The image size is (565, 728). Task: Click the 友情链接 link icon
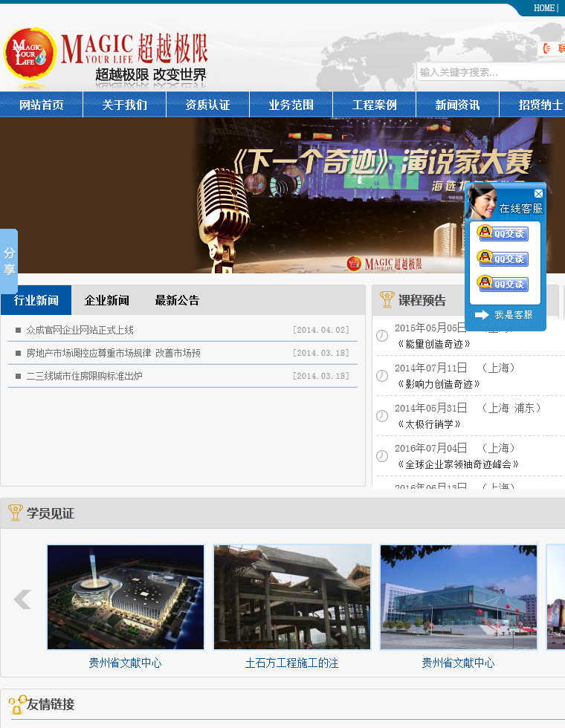16,704
